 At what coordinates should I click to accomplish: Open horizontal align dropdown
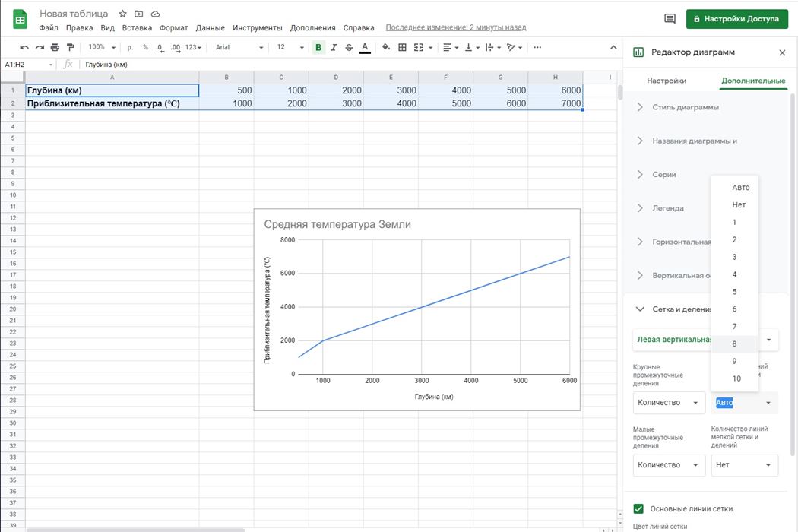coord(451,47)
